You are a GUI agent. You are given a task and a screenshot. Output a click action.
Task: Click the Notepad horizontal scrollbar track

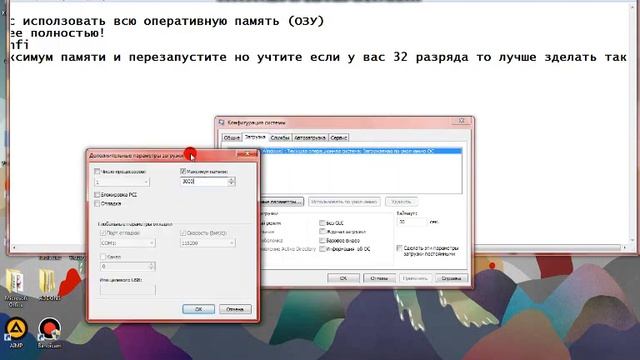pyautogui.click(x=547, y=248)
